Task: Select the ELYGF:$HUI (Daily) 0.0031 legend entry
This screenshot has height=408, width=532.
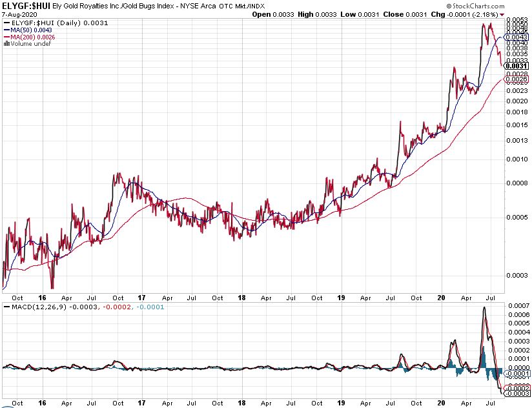Action: pyautogui.click(x=56, y=23)
